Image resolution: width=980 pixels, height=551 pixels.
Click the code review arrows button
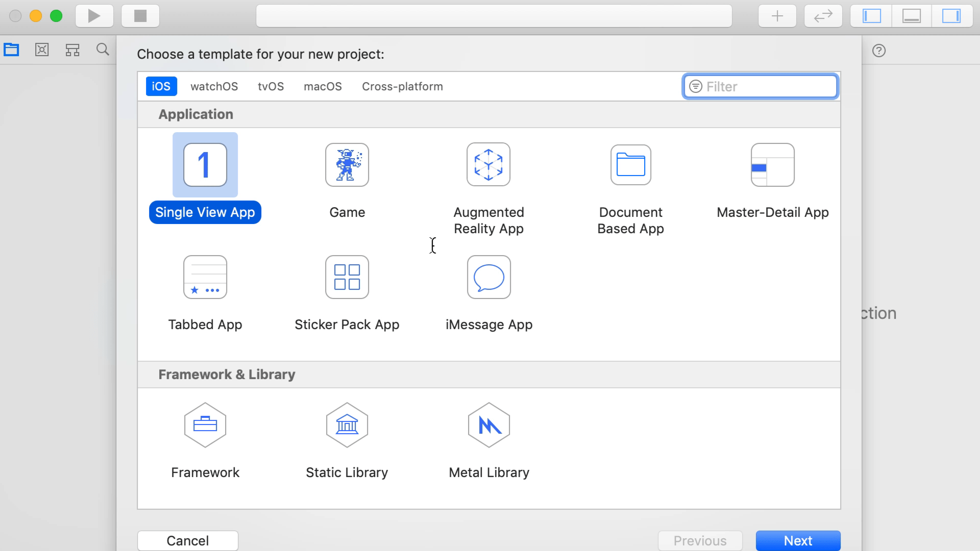tap(823, 16)
